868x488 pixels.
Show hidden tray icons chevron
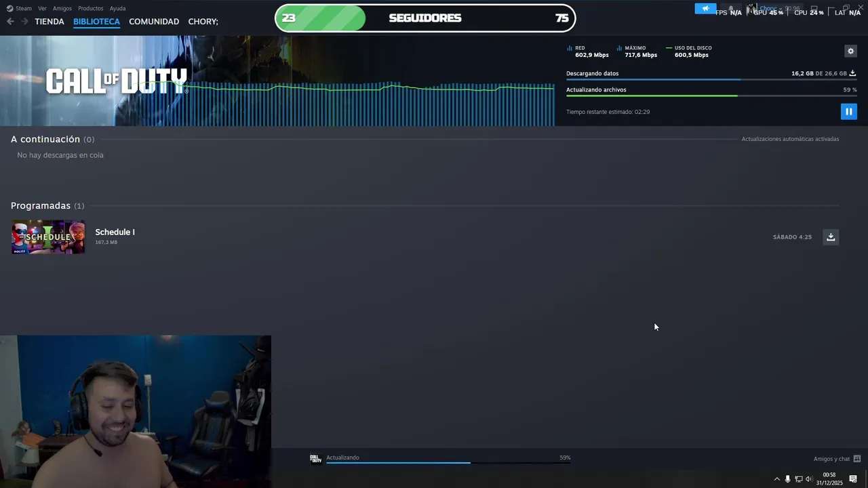(776, 479)
